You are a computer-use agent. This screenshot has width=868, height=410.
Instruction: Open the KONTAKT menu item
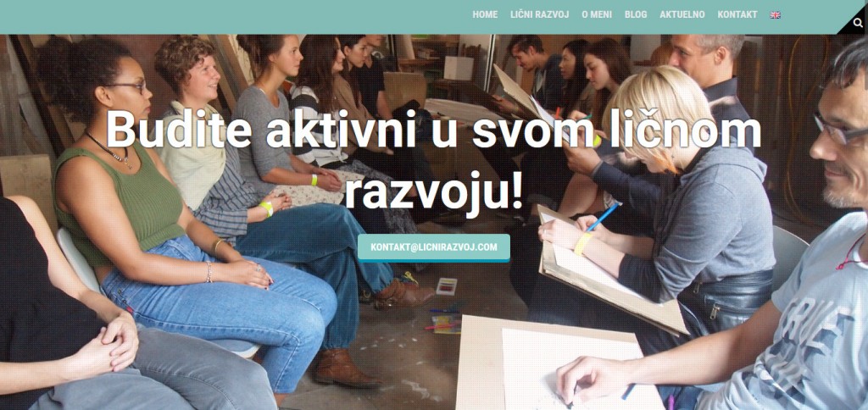[x=737, y=15]
